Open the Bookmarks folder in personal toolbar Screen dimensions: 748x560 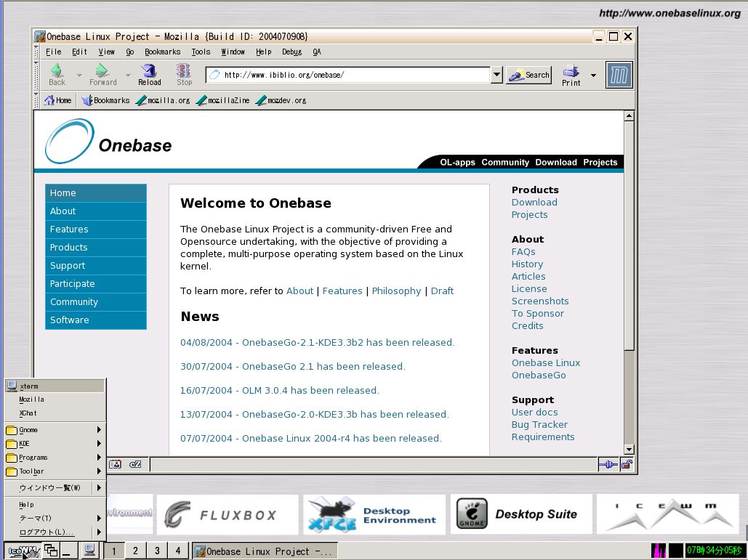click(105, 100)
